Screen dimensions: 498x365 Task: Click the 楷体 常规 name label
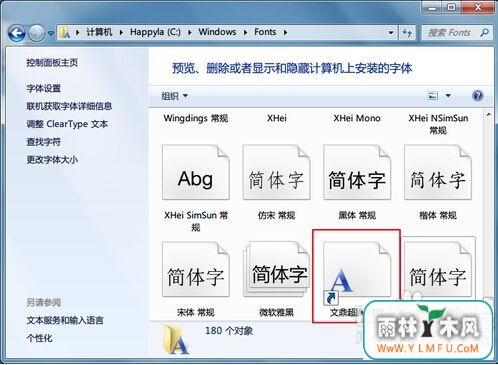click(x=438, y=215)
